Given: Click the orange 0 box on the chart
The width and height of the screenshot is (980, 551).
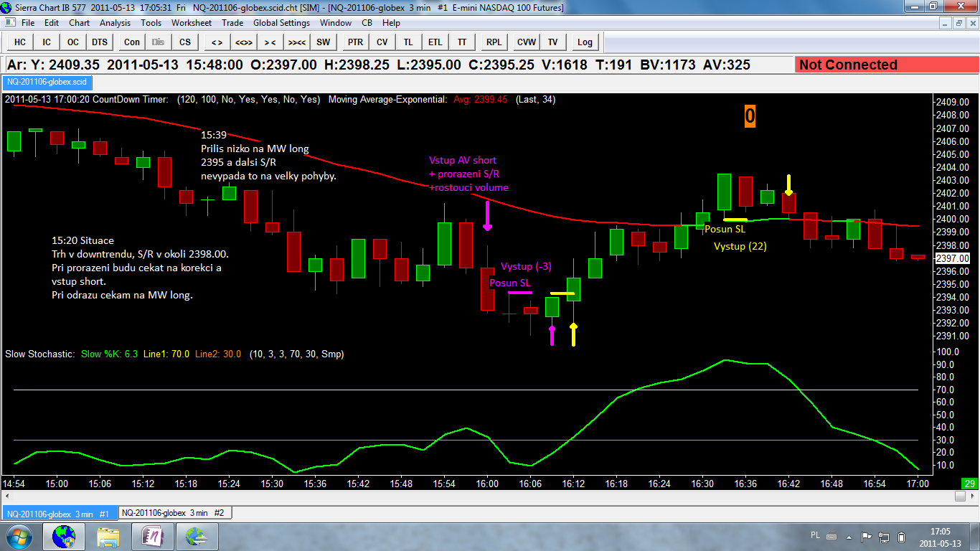Looking at the screenshot, I should (750, 116).
